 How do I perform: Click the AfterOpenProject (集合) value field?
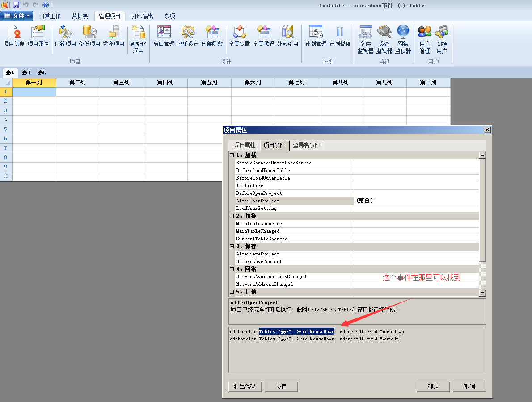[416, 201]
